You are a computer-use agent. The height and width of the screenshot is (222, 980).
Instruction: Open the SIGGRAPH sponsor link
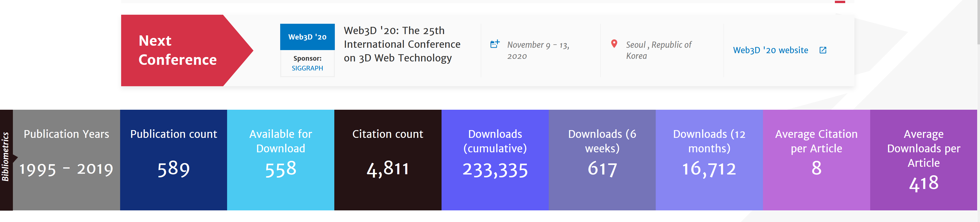point(307,68)
